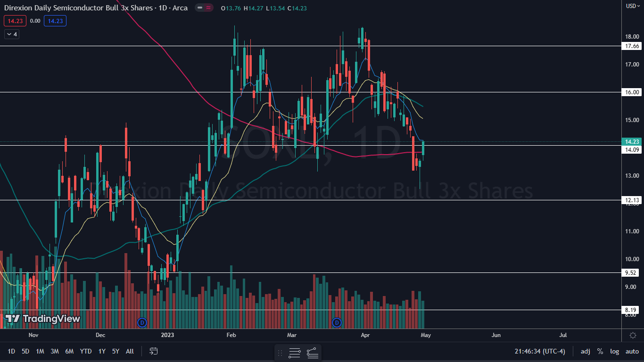Click the current price 14.23 axis label
644x362 pixels.
(632, 142)
